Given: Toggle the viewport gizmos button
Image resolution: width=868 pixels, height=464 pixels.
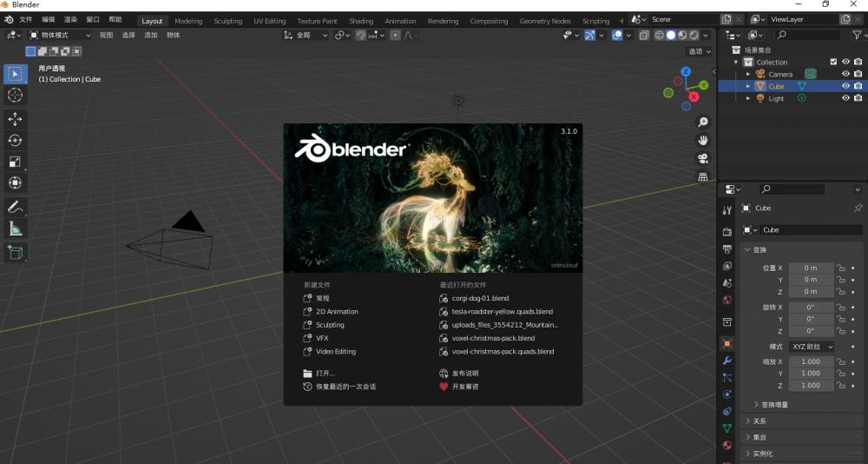Looking at the screenshot, I should (590, 35).
